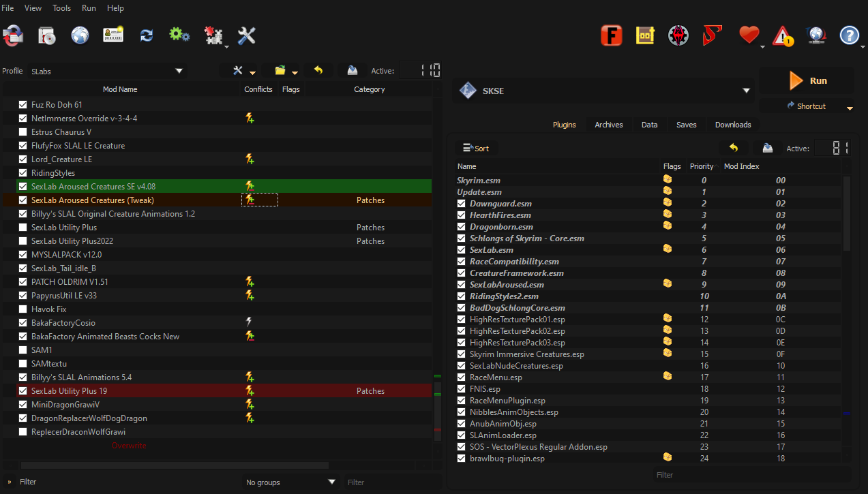
Task: Launch the red F shortcut icon
Action: coord(612,35)
